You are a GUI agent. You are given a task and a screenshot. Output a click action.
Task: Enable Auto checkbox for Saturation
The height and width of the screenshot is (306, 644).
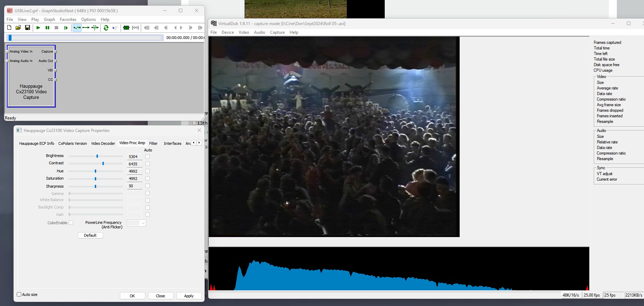(x=147, y=179)
